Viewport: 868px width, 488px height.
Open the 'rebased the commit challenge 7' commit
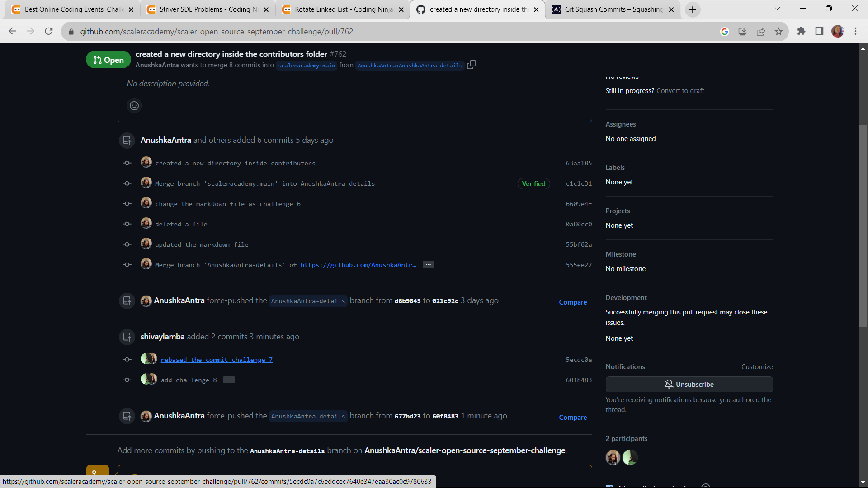tap(217, 360)
